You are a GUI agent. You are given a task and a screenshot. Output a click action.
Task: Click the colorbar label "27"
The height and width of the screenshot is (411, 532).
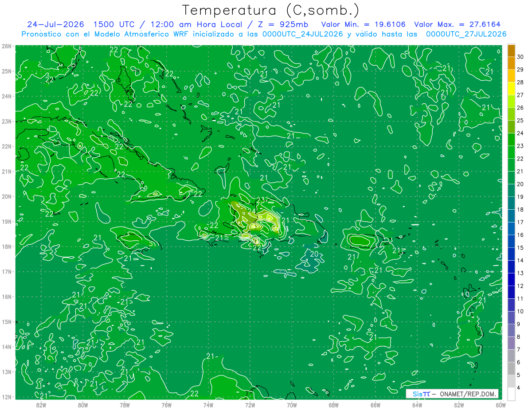point(520,94)
